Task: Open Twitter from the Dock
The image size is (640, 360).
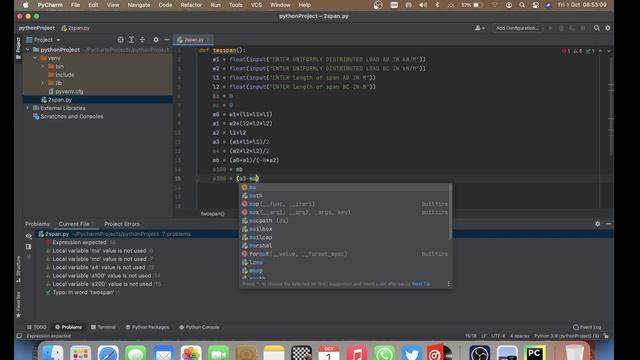Action: 411,353
